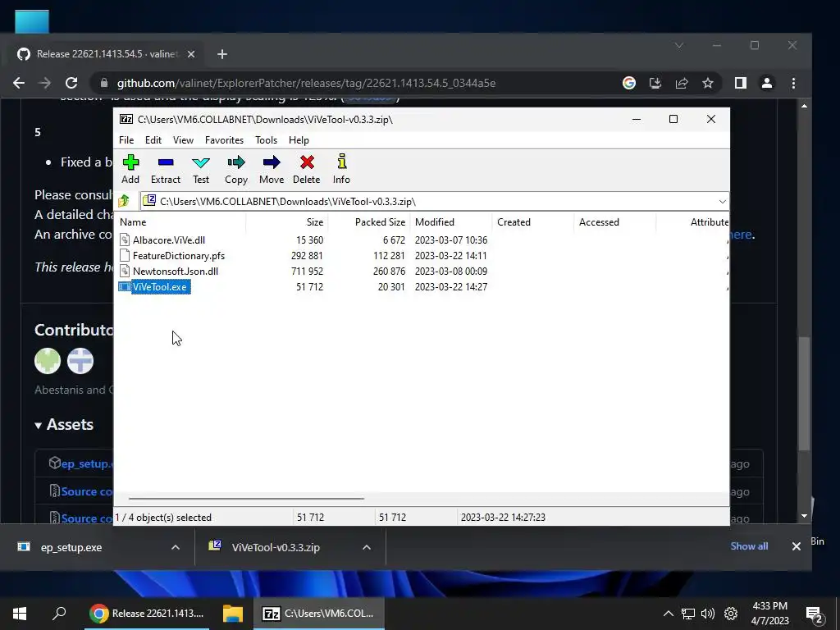Click the first contributor avatar

click(x=48, y=361)
